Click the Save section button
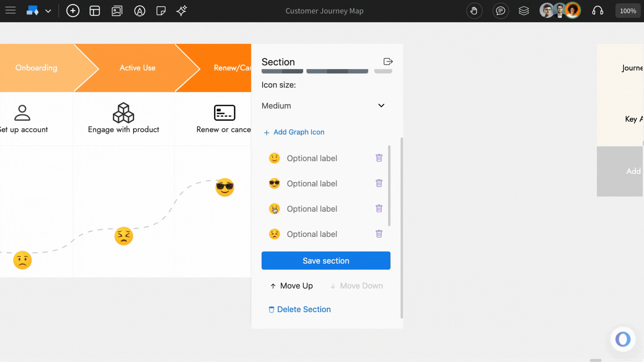This screenshot has height=362, width=644. pos(326,260)
